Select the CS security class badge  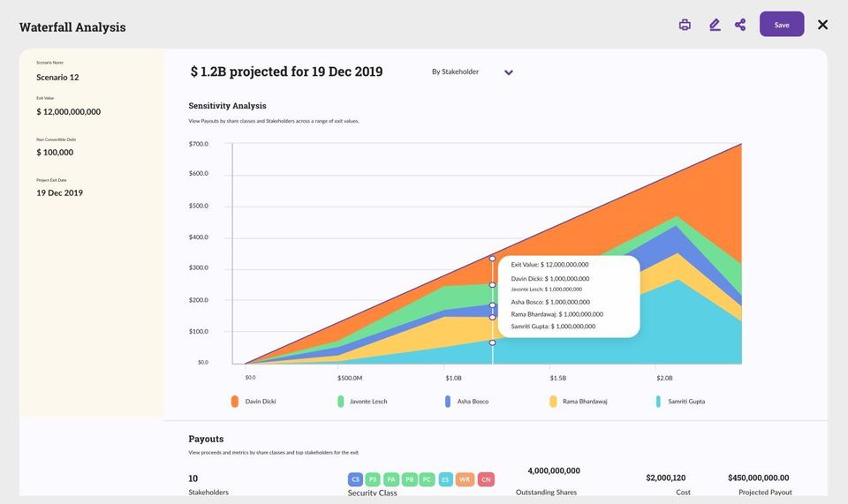pyautogui.click(x=355, y=479)
